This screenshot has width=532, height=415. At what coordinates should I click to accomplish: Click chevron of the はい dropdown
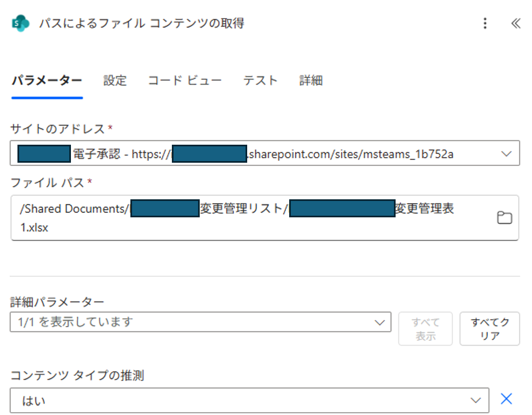tap(476, 401)
